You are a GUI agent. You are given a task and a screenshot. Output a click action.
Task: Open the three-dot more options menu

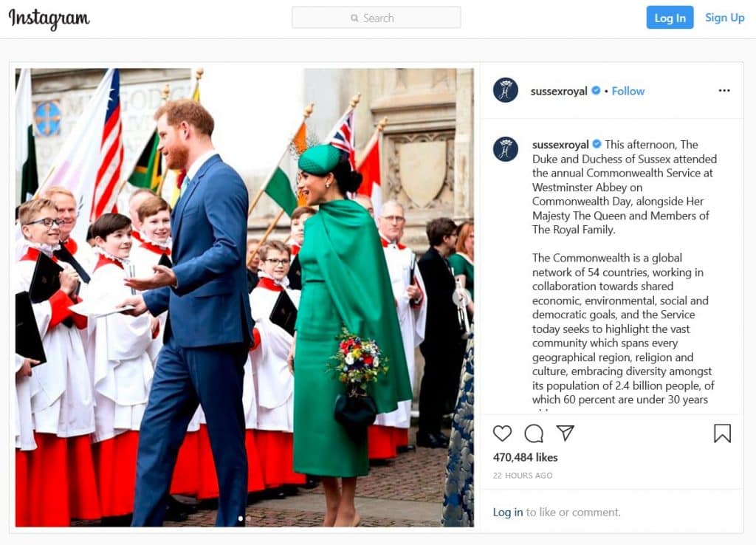724,91
